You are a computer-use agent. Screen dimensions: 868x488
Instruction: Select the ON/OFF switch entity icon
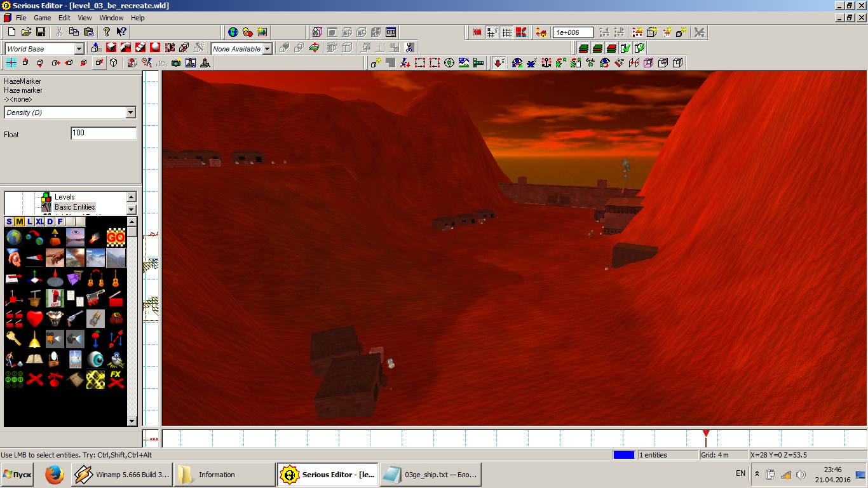(55, 298)
